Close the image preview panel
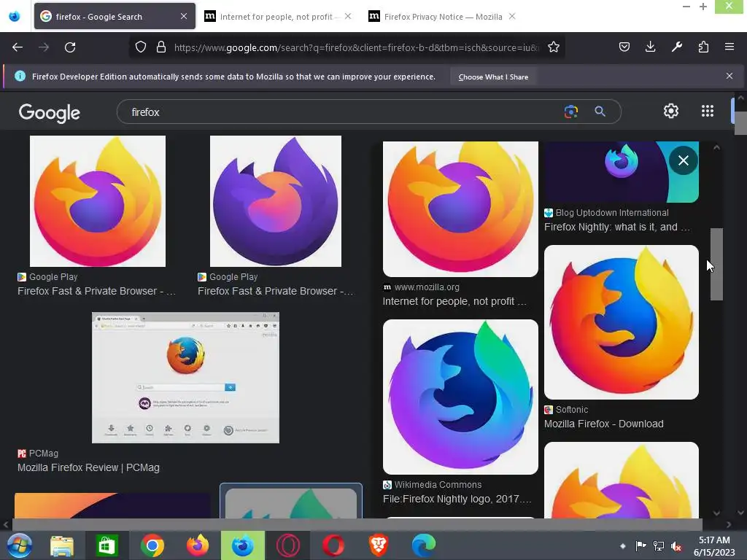The image size is (747, 560). (683, 160)
